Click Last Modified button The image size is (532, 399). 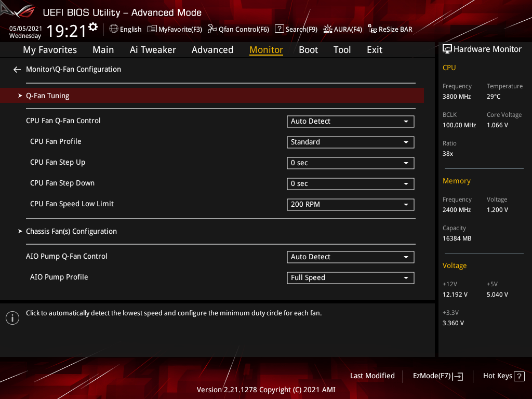click(x=372, y=376)
